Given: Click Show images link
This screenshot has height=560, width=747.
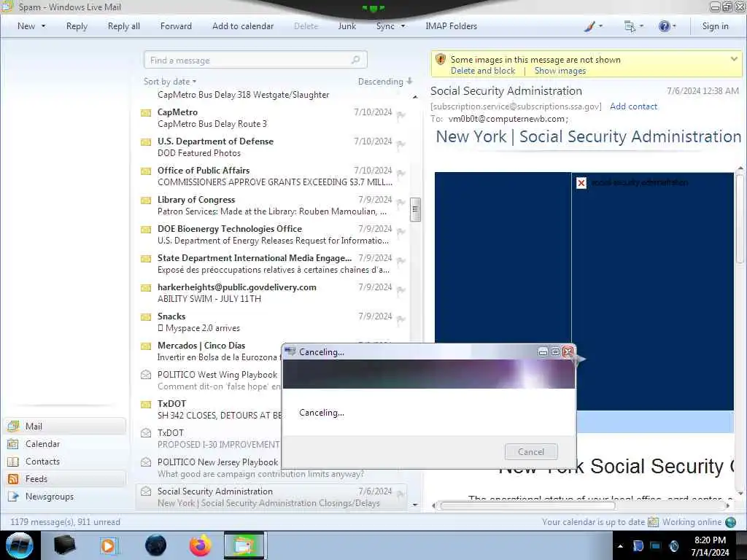Looking at the screenshot, I should 560,71.
